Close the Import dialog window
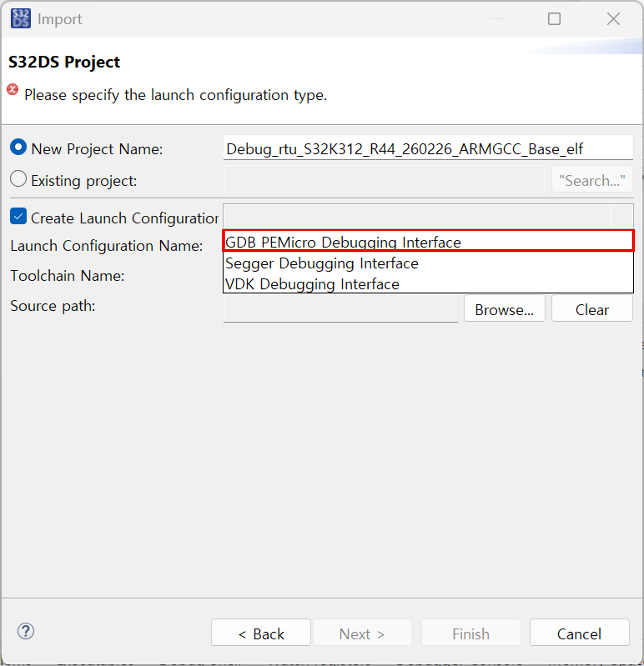 click(x=613, y=19)
